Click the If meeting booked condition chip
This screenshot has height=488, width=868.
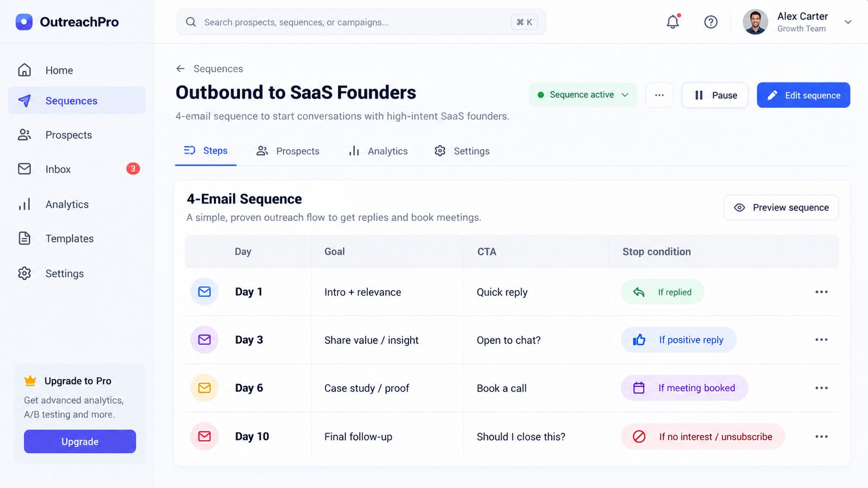coord(685,388)
